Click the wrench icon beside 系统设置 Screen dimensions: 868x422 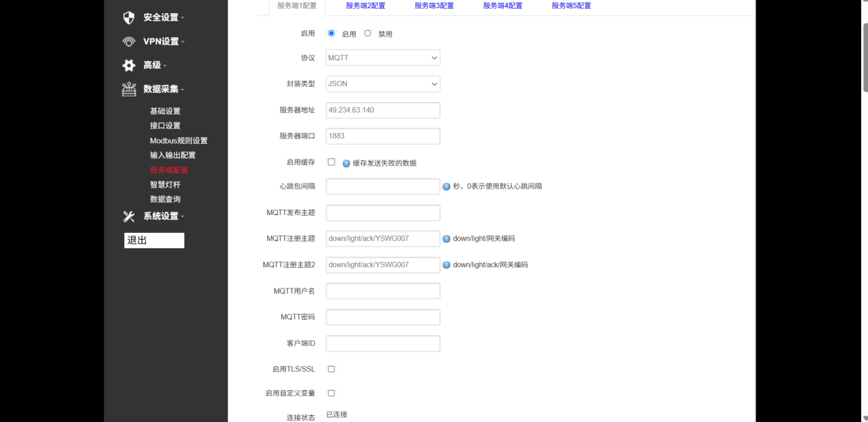(128, 216)
